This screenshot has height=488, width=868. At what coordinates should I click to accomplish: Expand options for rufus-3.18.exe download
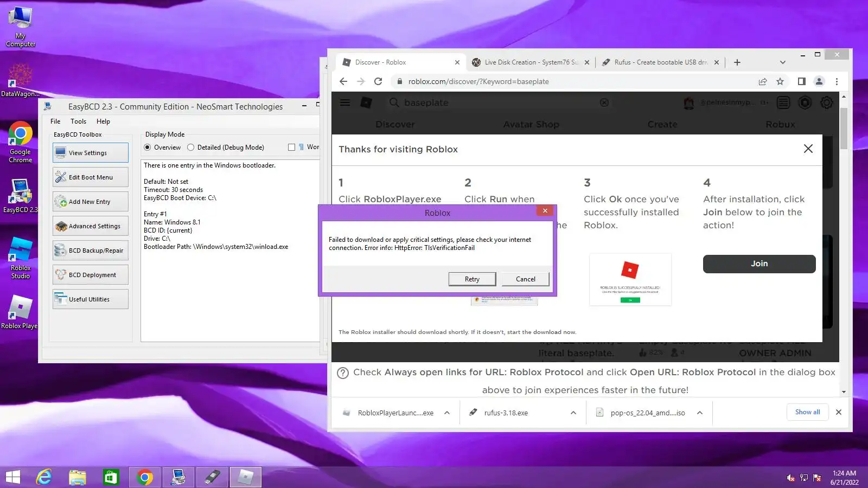point(573,413)
